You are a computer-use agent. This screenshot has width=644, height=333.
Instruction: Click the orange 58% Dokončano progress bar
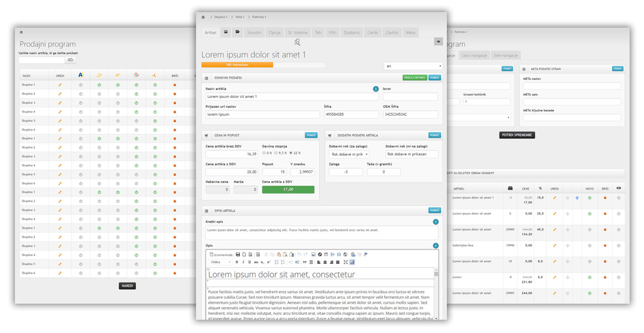click(237, 65)
